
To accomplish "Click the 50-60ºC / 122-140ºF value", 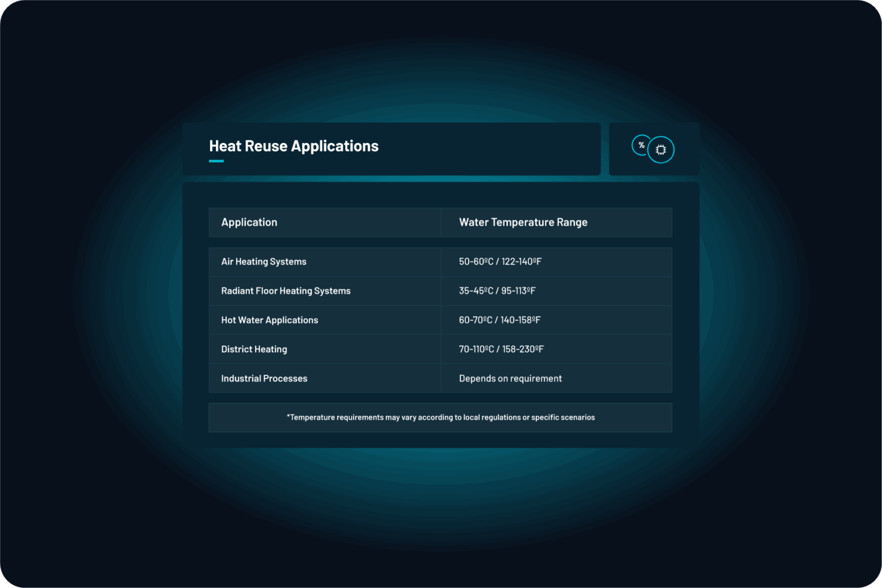I will tap(500, 262).
